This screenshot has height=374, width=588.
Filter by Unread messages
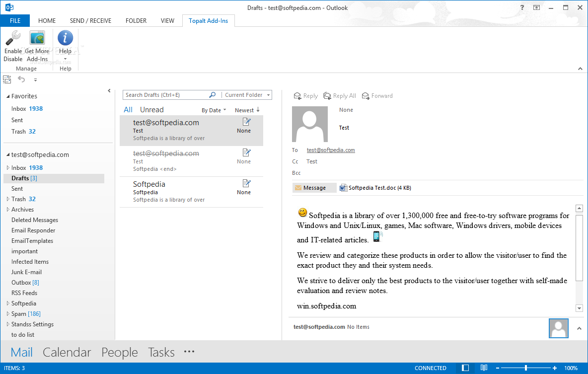152,110
